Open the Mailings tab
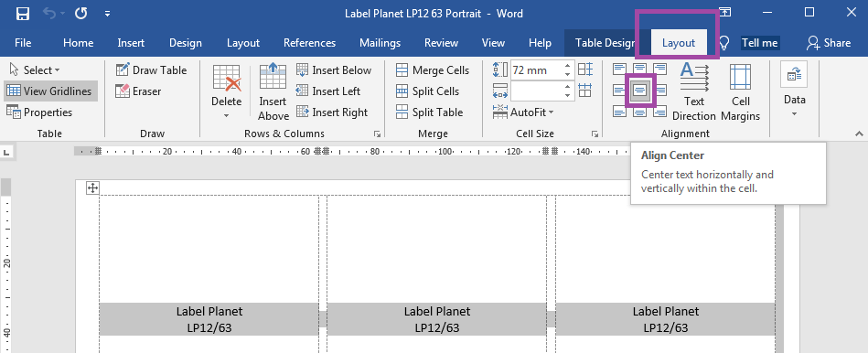The image size is (868, 353). pos(380,43)
